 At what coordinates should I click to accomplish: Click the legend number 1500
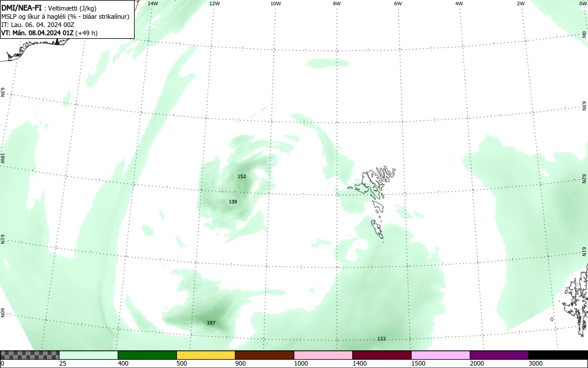pos(418,363)
